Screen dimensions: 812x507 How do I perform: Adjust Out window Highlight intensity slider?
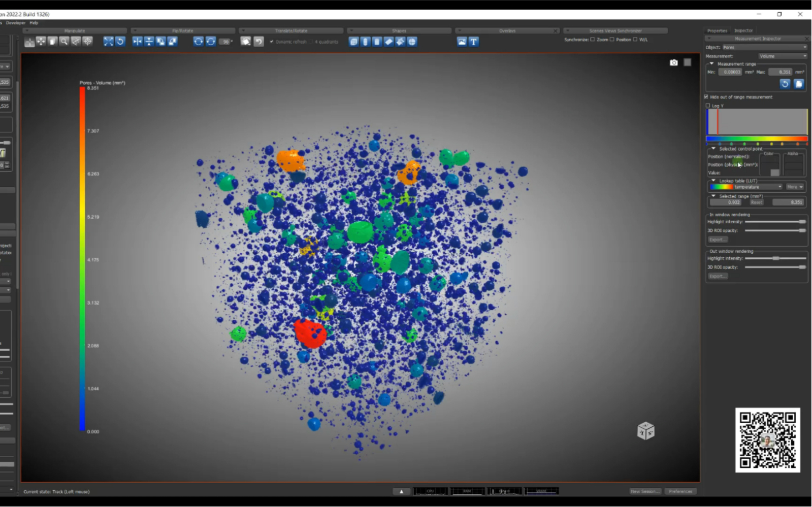click(775, 258)
